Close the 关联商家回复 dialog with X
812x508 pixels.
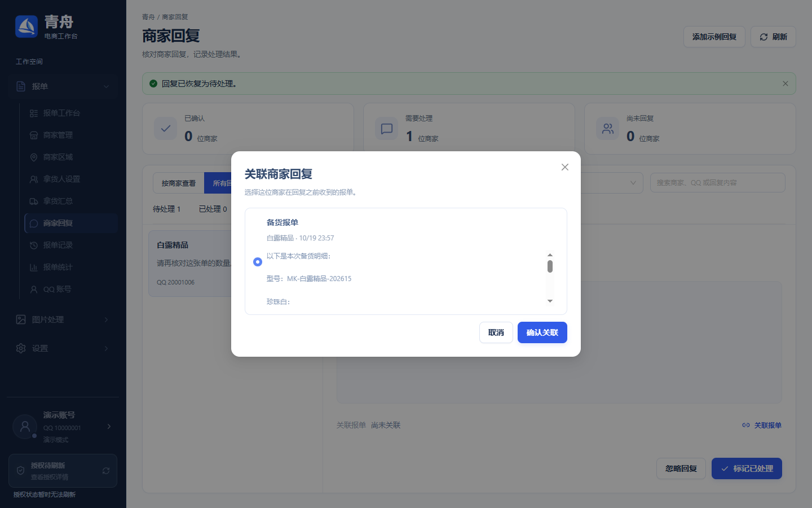click(x=565, y=167)
